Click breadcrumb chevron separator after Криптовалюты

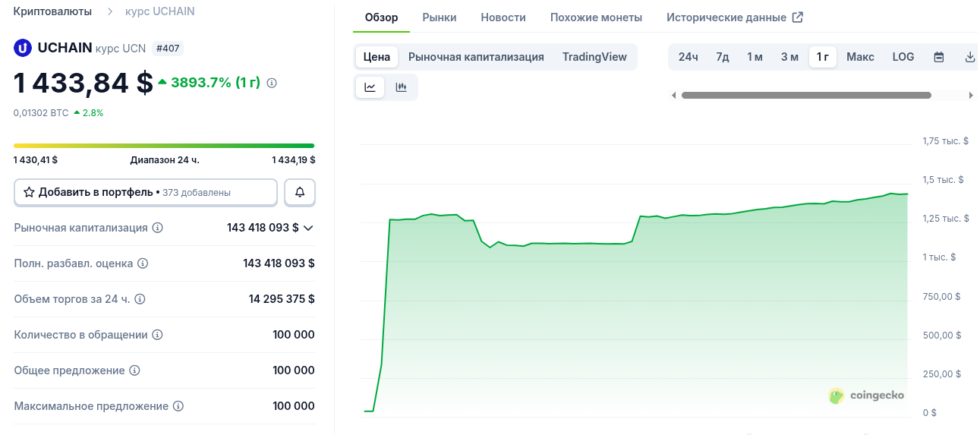(110, 11)
